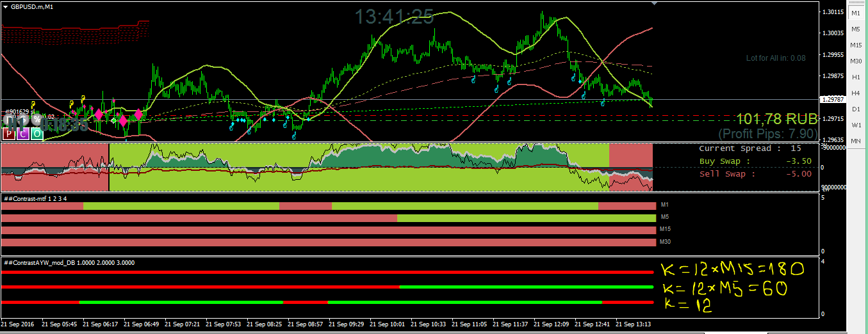Click the 21 Sep 2016 date on time axis
This screenshot has width=868, height=334.
[x=18, y=324]
